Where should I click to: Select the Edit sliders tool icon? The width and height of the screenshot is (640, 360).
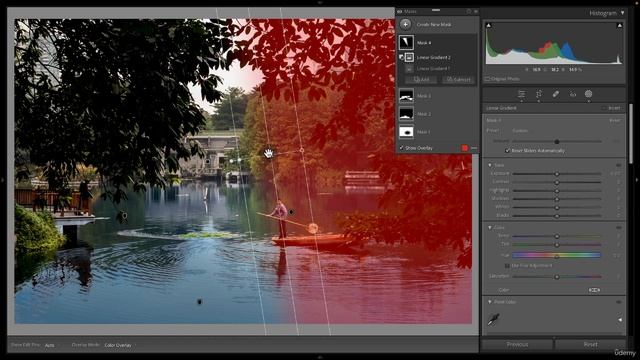521,94
